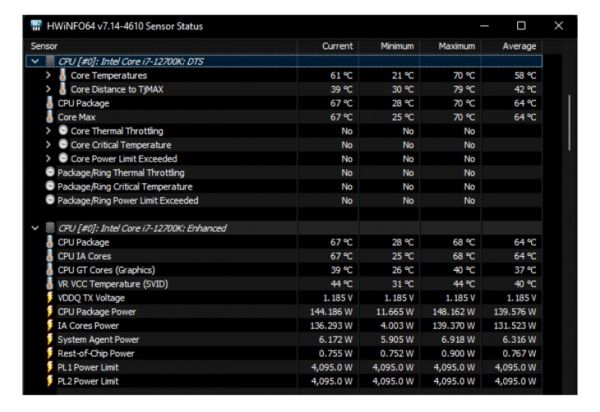The height and width of the screenshot is (412, 600).
Task: Expand the Core Temperatures row
Action: point(49,75)
